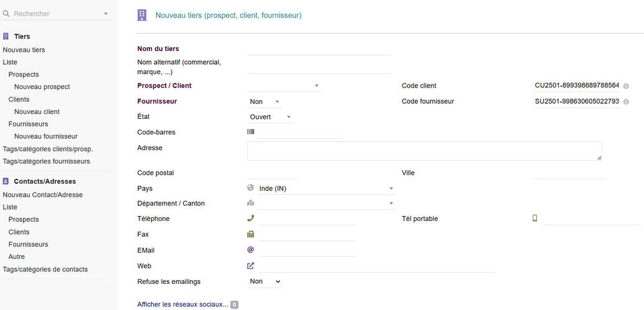Click the Afficher les réseaux sociaux link
This screenshot has width=644, height=310.
[x=182, y=304]
